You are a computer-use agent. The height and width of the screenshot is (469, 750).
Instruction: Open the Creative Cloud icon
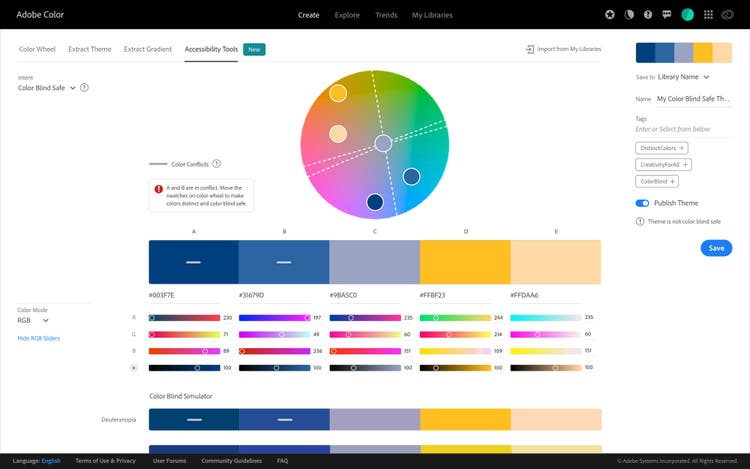[728, 14]
